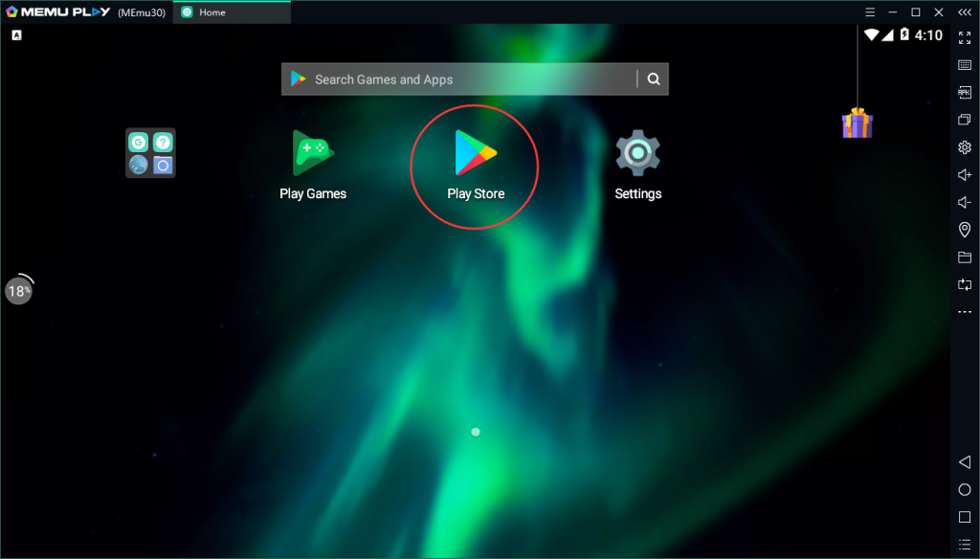The width and height of the screenshot is (980, 559).
Task: Open the Multi-MEmu instance manager
Action: pos(965,120)
